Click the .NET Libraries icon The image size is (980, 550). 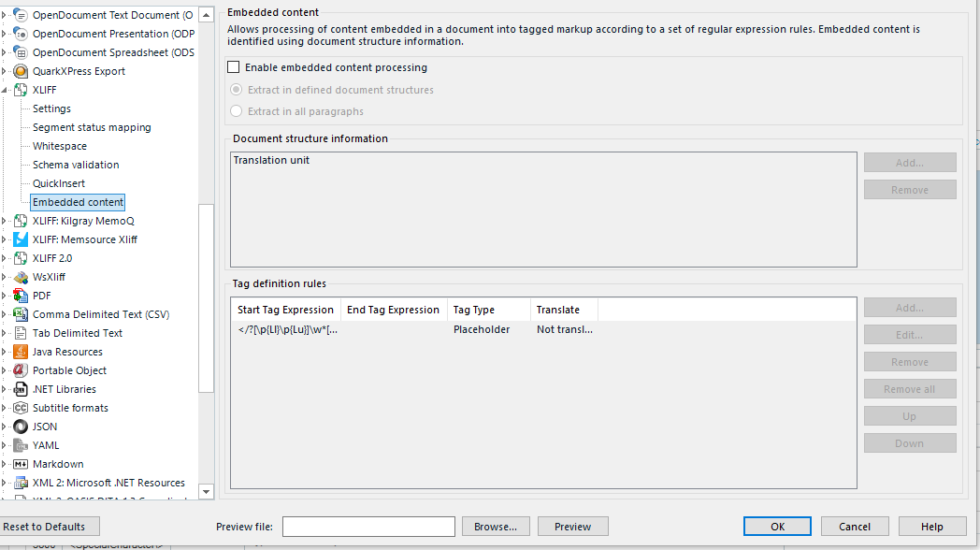point(21,389)
